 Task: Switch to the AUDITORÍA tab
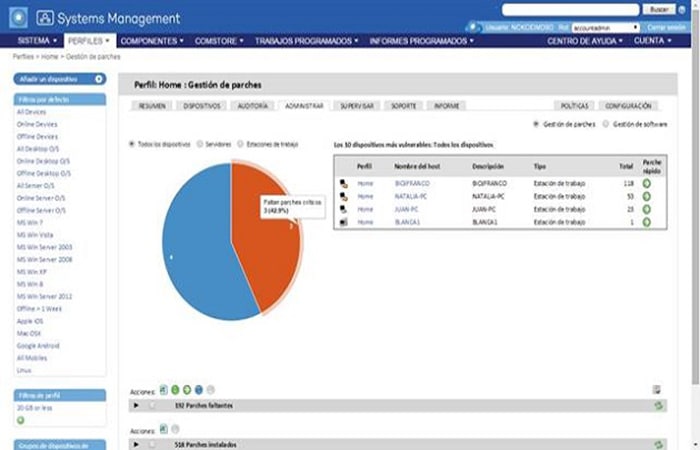point(251,105)
